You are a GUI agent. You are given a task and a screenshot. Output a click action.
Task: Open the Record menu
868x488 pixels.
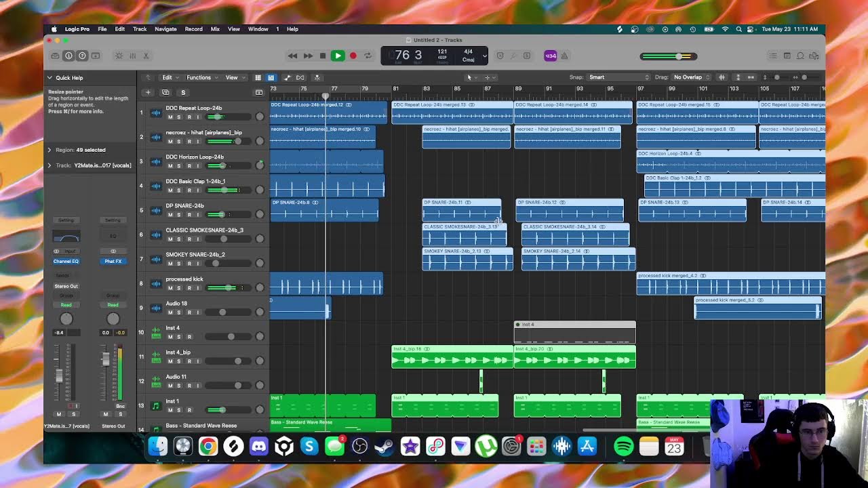[193, 29]
